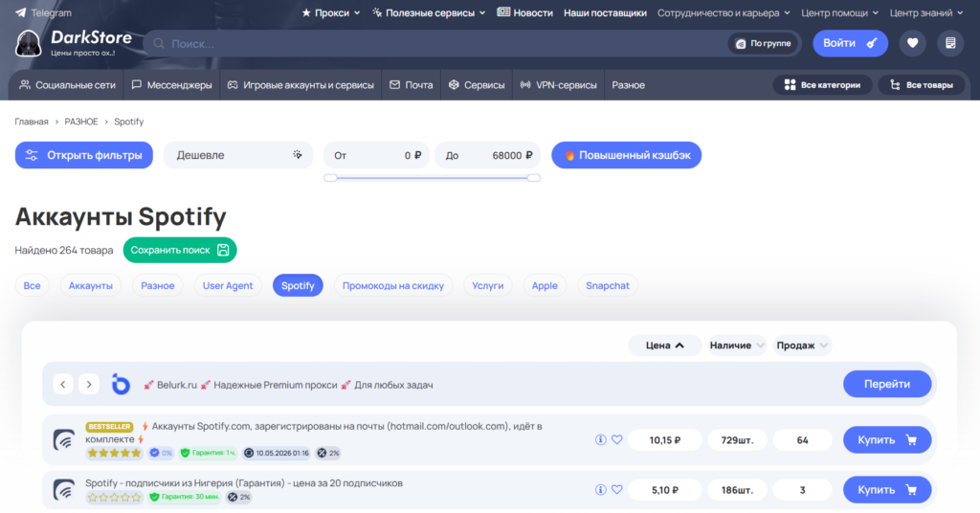Open Разное category in nav bar

(x=628, y=85)
